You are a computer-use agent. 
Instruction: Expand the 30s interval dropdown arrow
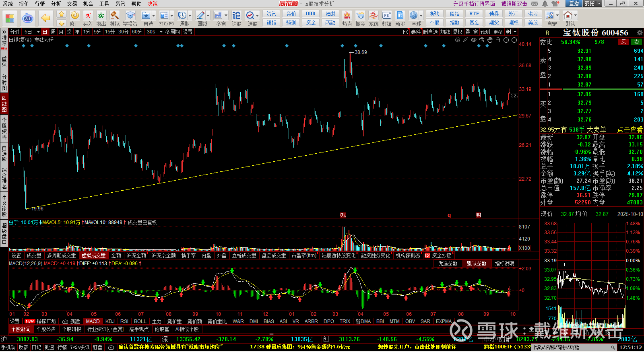click(x=161, y=32)
